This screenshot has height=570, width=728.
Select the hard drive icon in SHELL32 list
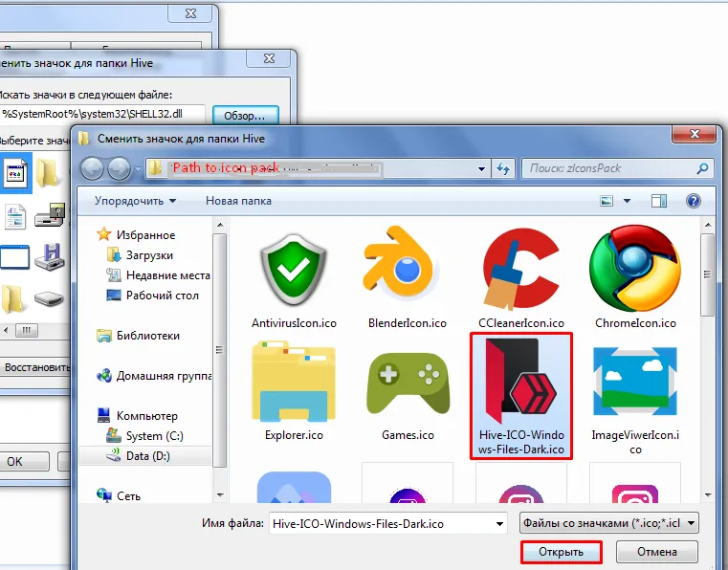[x=49, y=298]
